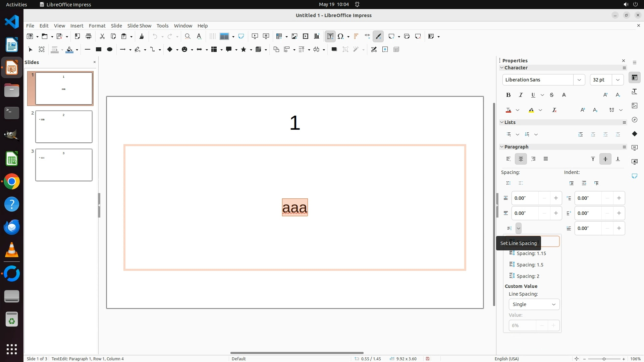Click the Print icon in toolbar

tap(89, 36)
